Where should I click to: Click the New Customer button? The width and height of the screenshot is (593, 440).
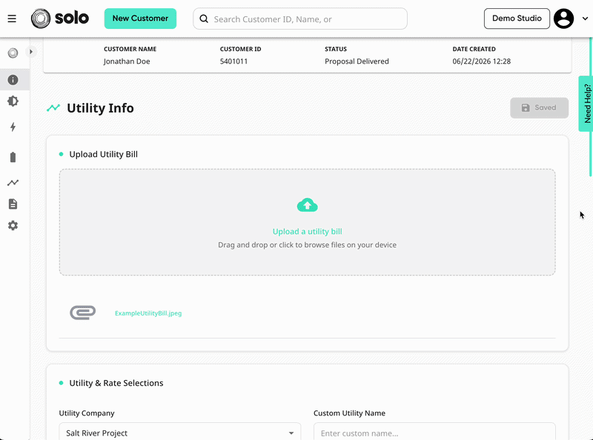[140, 19]
